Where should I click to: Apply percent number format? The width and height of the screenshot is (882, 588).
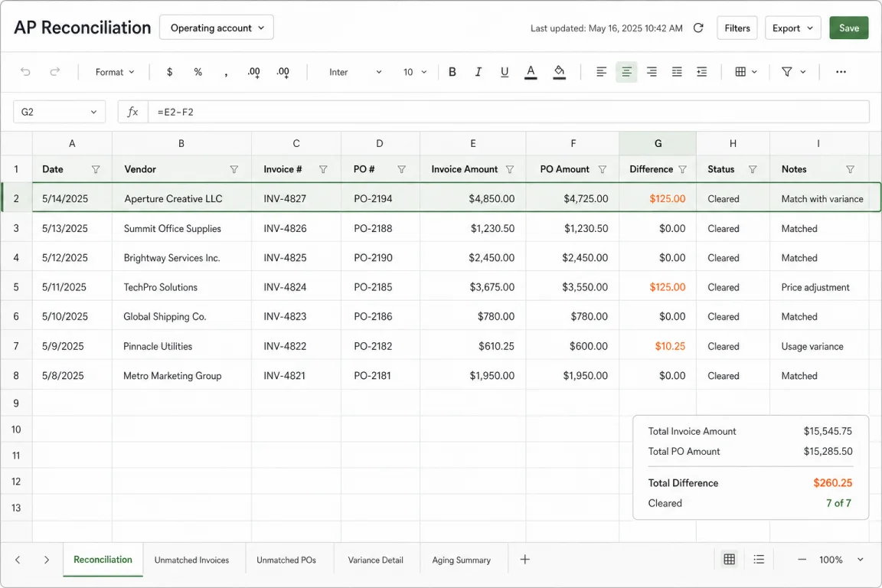coord(198,72)
